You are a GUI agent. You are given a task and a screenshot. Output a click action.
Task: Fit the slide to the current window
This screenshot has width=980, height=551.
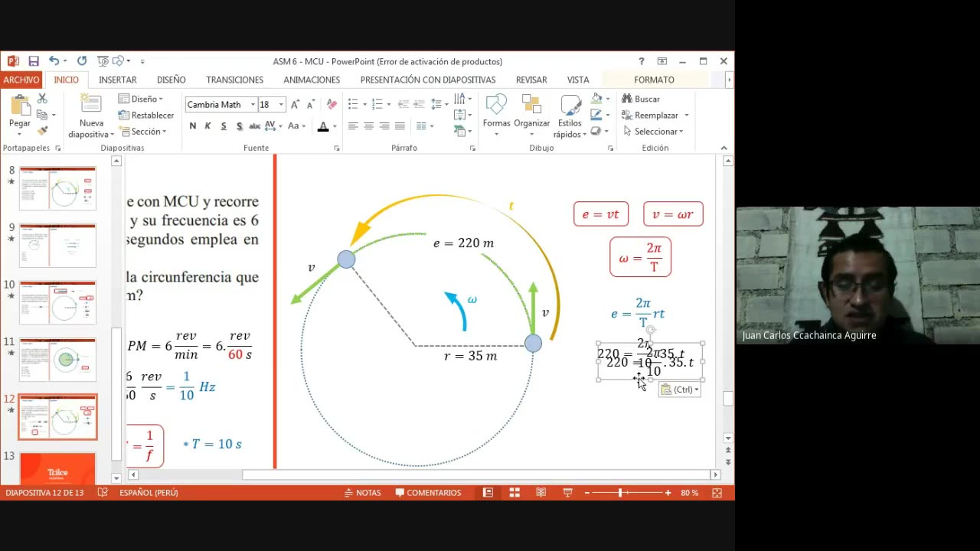coord(717,493)
